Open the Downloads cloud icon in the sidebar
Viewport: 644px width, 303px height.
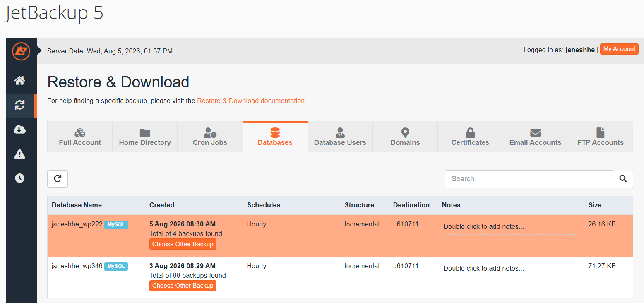(x=19, y=130)
